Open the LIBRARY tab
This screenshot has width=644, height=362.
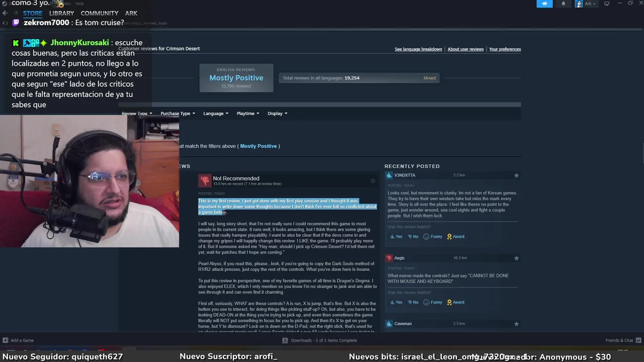click(x=61, y=13)
